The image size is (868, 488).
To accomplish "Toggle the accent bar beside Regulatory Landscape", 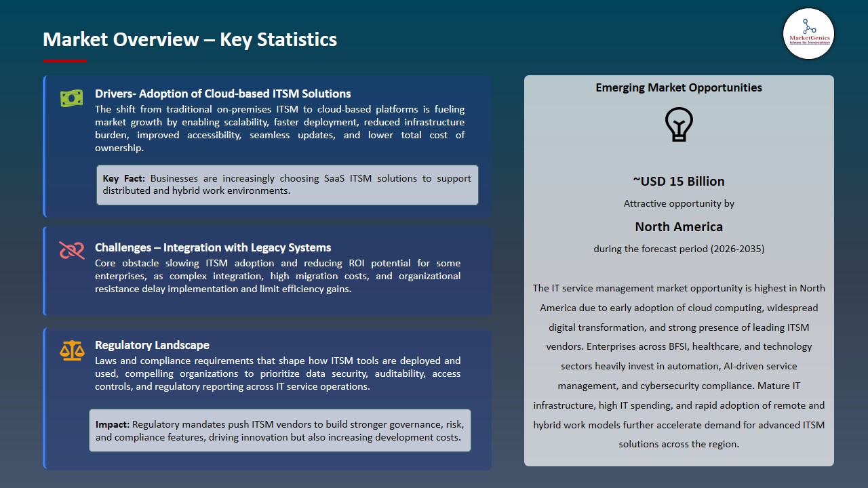I will (45, 397).
